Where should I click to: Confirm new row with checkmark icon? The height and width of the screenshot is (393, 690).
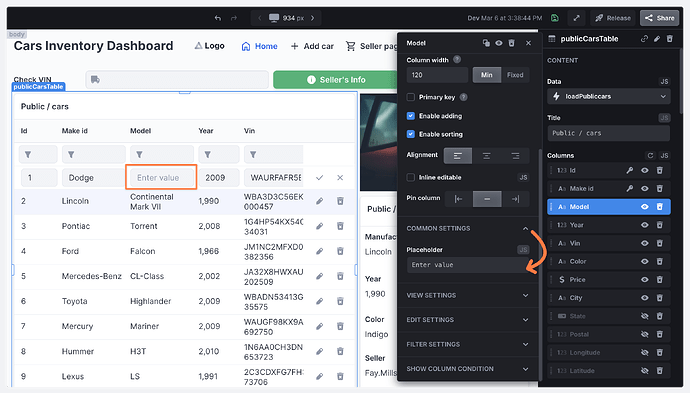(319, 178)
